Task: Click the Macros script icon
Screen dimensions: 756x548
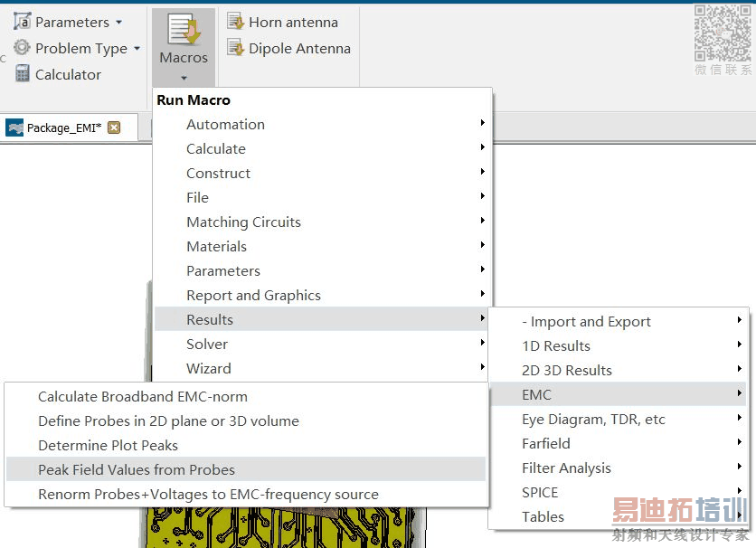Action: click(184, 30)
